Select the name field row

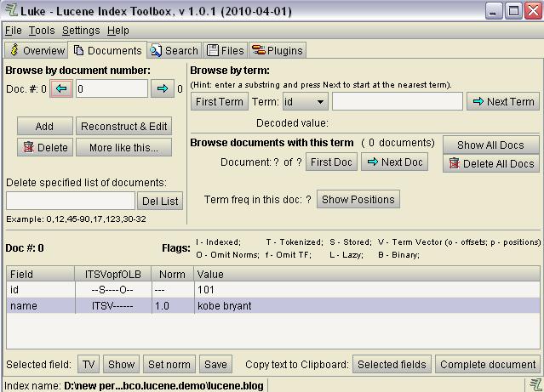pyautogui.click(x=273, y=306)
